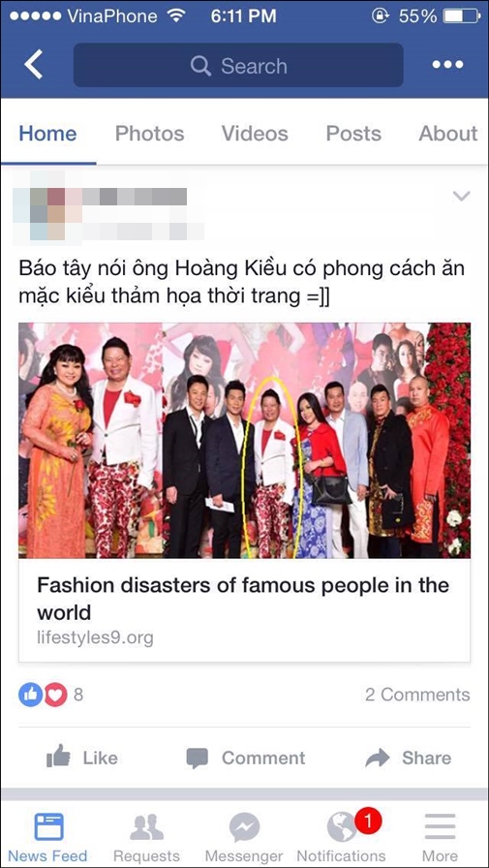Viewport: 489px width, 868px height.
Task: Open the Fashion disasters article link
Action: tap(243, 599)
